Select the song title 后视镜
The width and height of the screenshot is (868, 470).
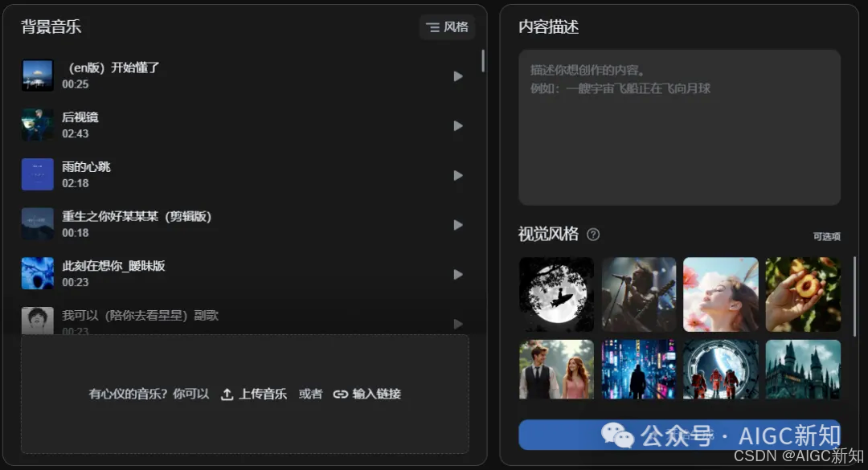click(x=80, y=117)
